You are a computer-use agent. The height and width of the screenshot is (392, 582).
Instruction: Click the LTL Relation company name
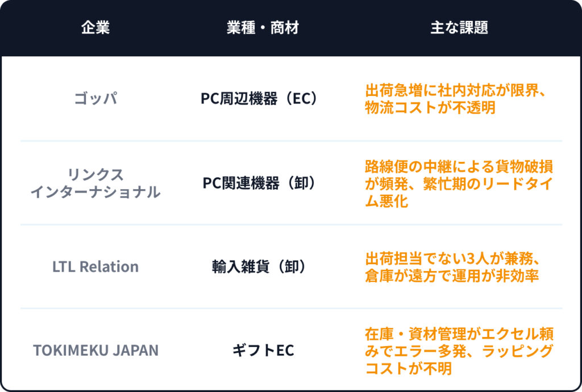click(95, 266)
